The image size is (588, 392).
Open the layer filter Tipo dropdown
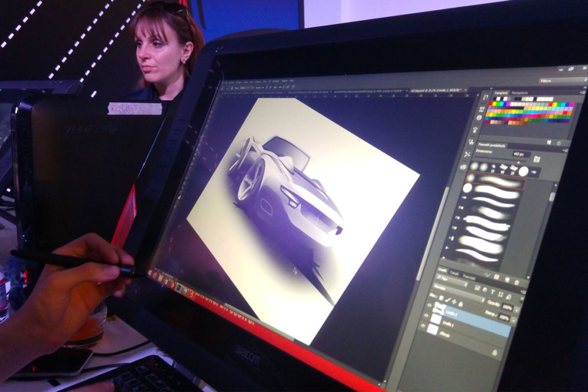tap(451, 280)
